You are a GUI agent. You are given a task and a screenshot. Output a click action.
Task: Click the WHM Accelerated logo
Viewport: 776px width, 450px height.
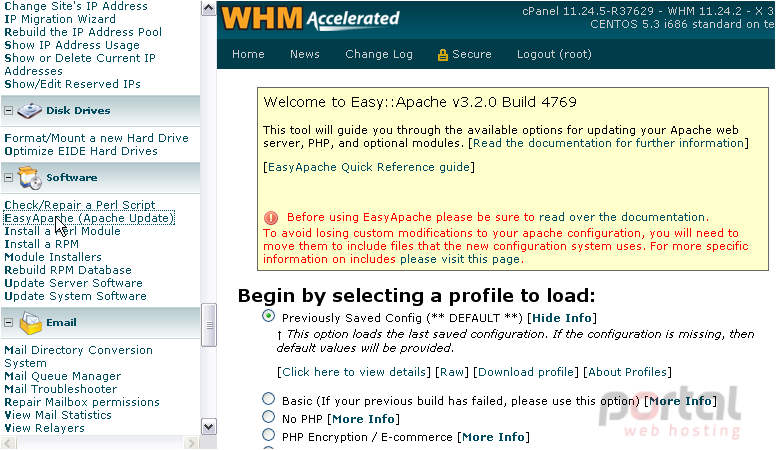tap(310, 18)
